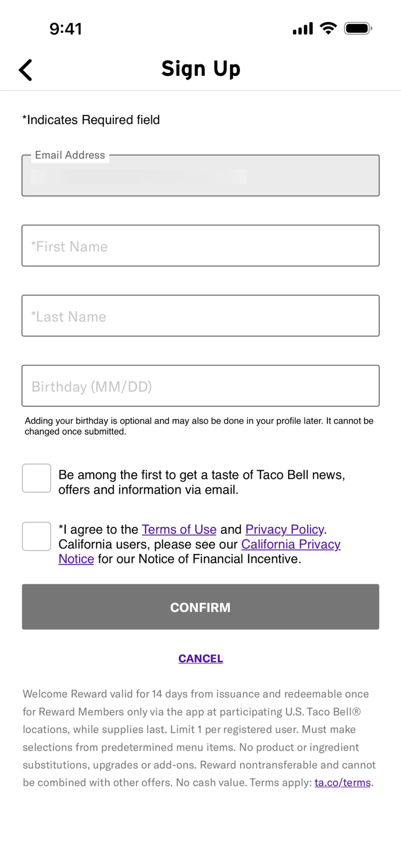This screenshot has width=401, height=868.
Task: Tap the birthday optional helper note
Action: [199, 426]
